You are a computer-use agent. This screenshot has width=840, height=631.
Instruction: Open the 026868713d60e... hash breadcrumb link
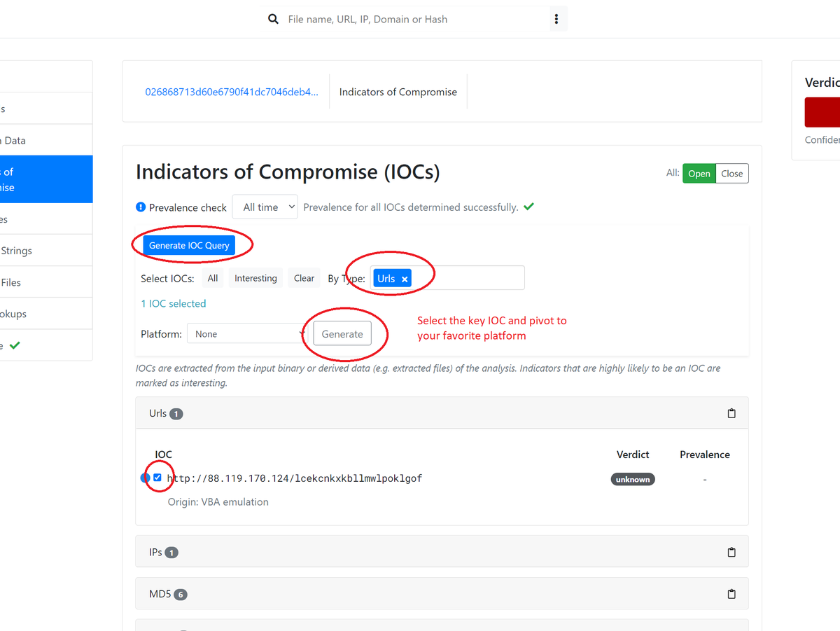[232, 92]
